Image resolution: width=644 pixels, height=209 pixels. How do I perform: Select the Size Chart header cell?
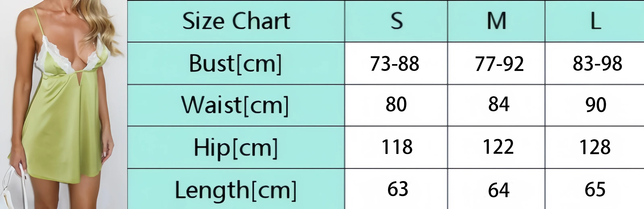[236, 21]
